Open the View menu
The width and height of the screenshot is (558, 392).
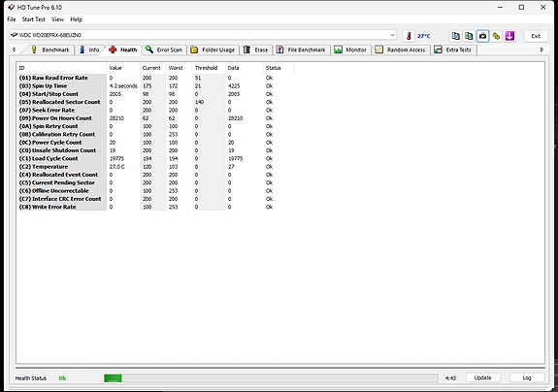57,19
